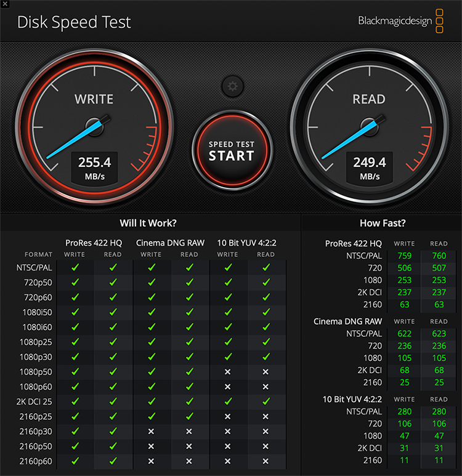Close the Disk Speed Test window

pos(5,4)
